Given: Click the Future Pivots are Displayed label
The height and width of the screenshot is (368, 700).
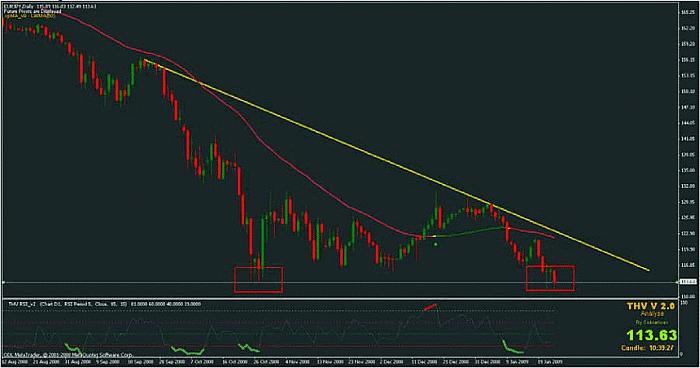Looking at the screenshot, I should pos(32,11).
